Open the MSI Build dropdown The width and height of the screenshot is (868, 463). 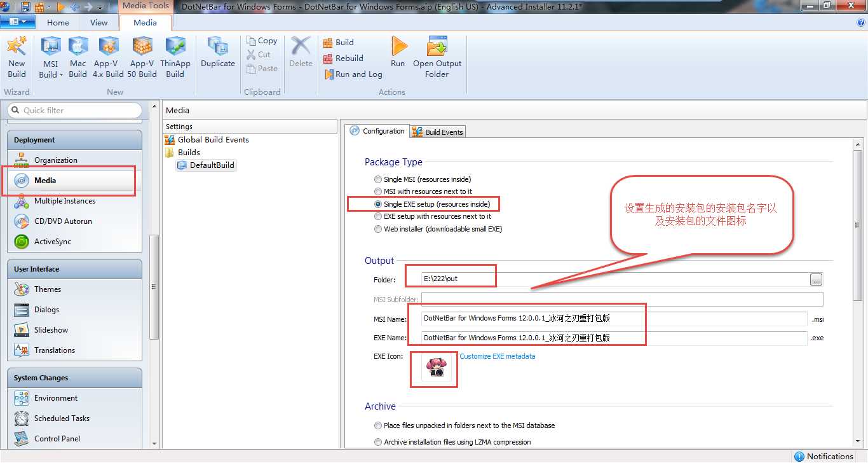51,57
